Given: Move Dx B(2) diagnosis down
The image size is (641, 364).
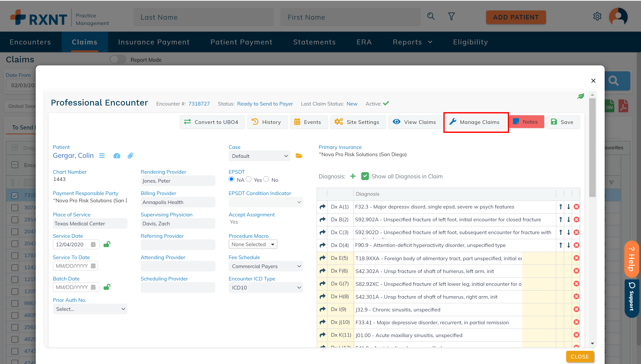Looking at the screenshot, I should 568,220.
